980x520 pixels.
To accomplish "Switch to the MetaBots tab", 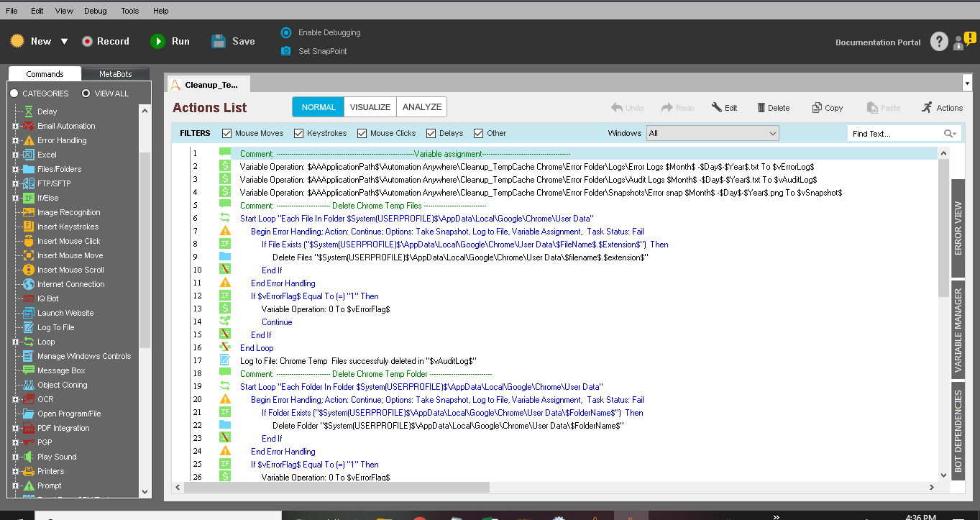I will (x=115, y=74).
